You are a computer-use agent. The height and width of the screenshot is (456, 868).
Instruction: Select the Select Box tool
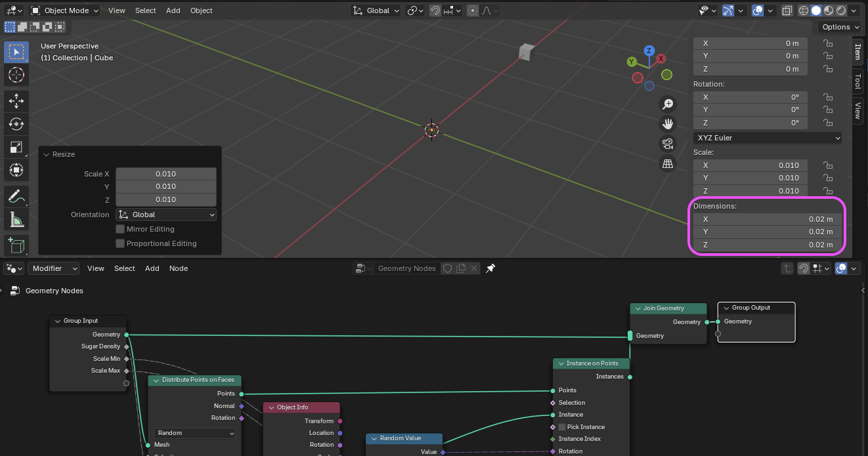(x=16, y=52)
